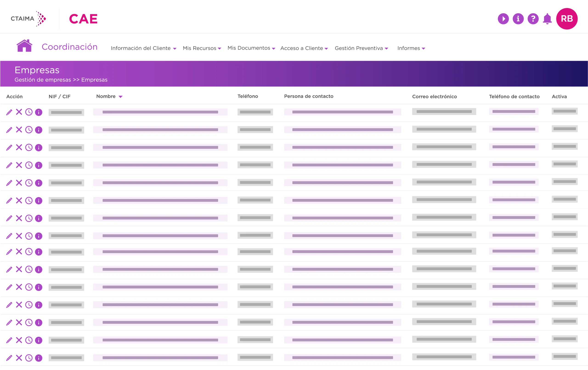Expand the Acceso a Cliente menu

tap(304, 48)
